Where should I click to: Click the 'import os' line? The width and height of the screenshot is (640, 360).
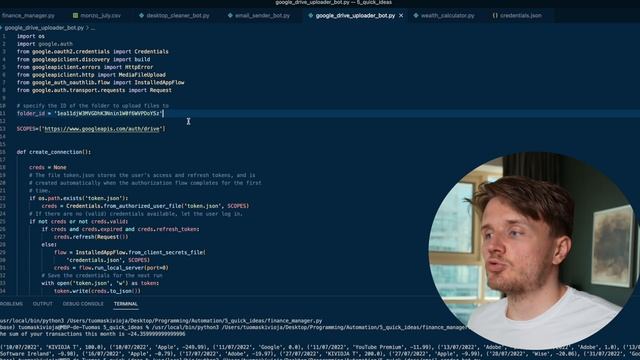[x=31, y=36]
